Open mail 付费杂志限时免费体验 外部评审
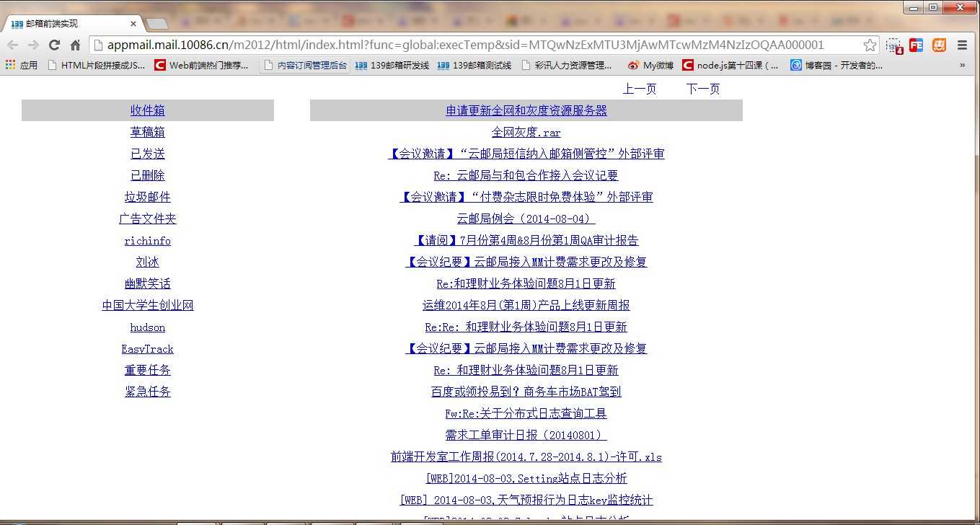The height and width of the screenshot is (525, 980). (x=526, y=197)
